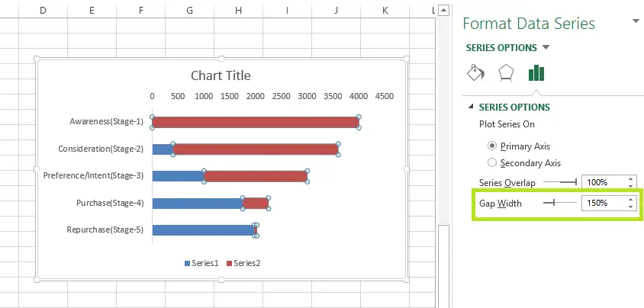Image resolution: width=644 pixels, height=308 pixels.
Task: Select column G header
Action: pyautogui.click(x=189, y=10)
